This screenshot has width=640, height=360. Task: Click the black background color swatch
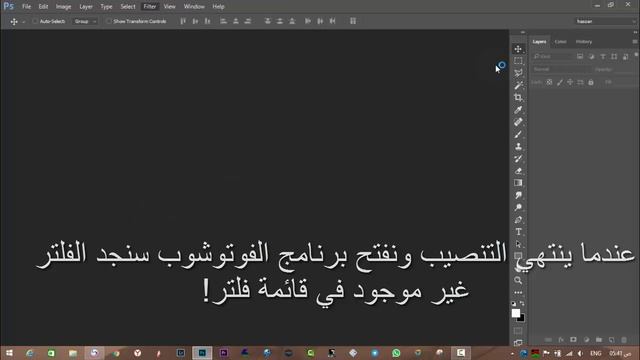click(x=522, y=319)
